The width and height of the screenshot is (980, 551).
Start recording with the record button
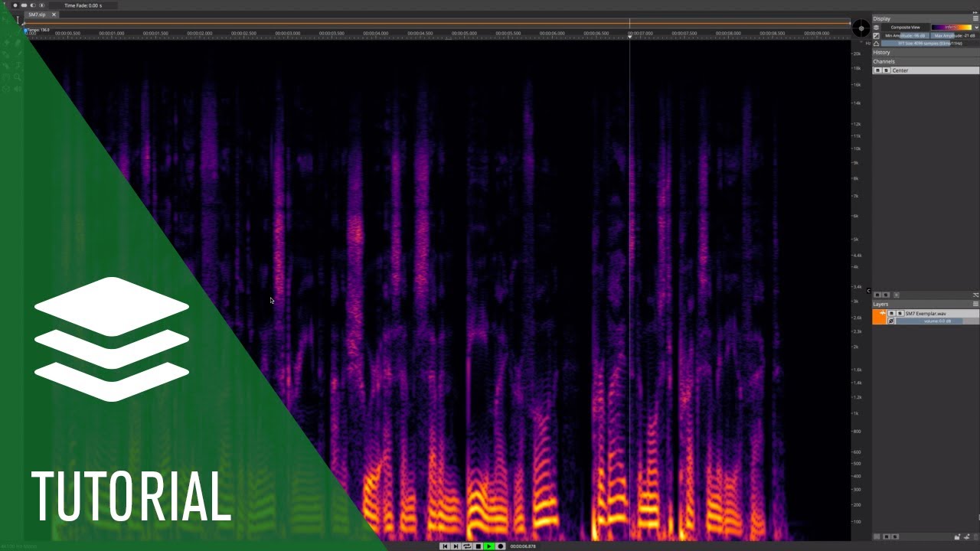[x=501, y=546]
